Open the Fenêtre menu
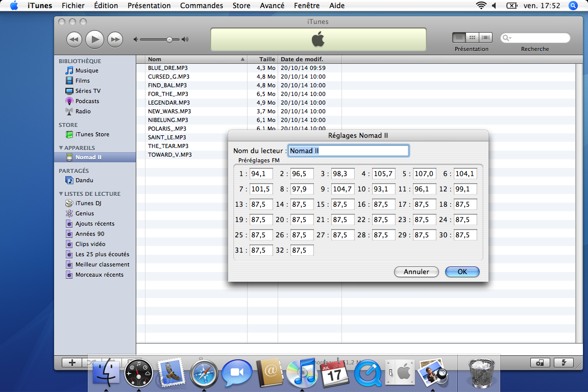 pyautogui.click(x=307, y=6)
